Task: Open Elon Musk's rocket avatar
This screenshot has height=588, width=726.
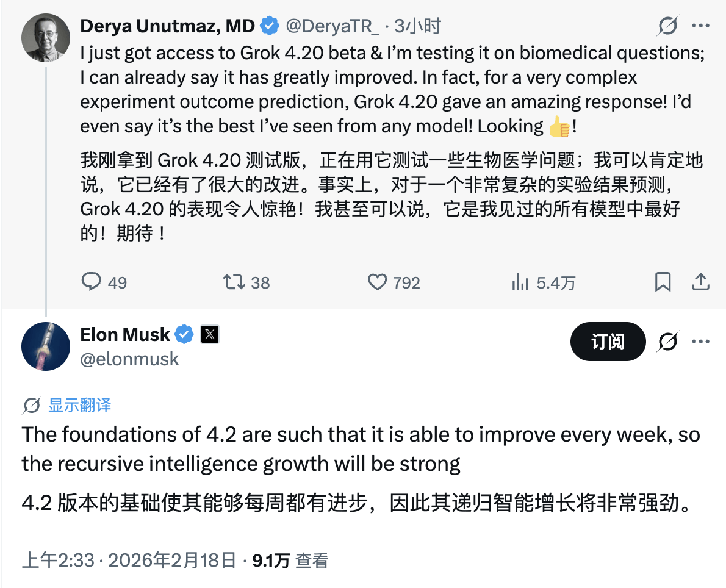Action: (x=46, y=346)
